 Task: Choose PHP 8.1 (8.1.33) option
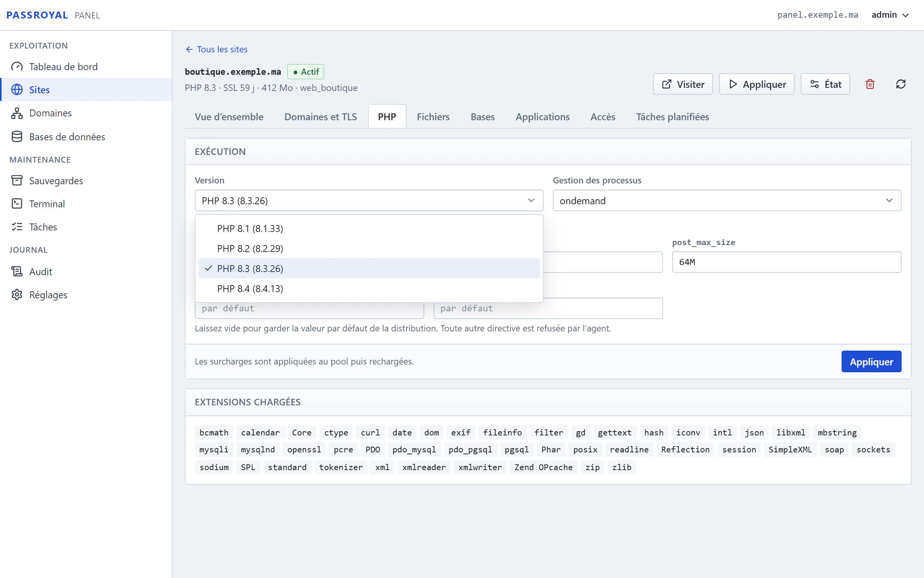[x=369, y=229]
